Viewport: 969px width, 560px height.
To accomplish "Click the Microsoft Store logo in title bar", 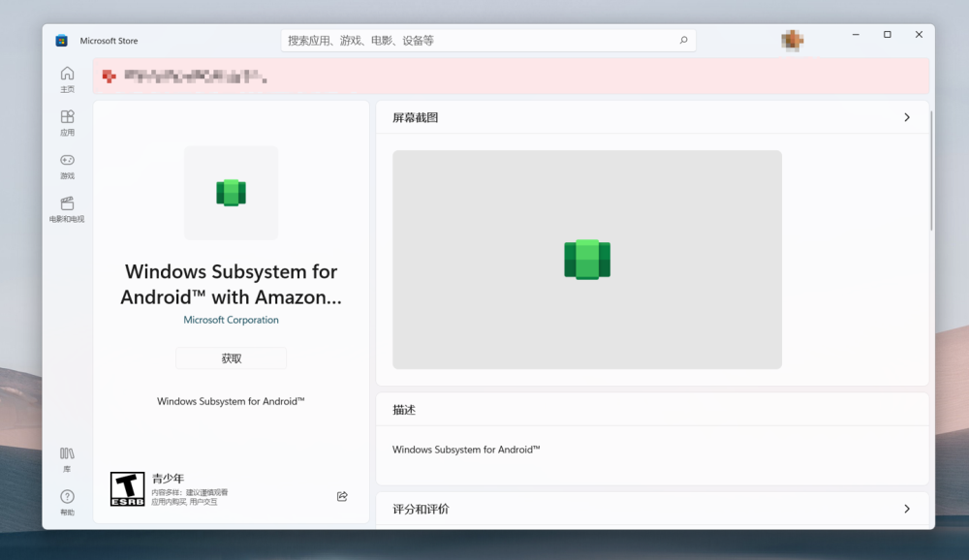I will click(x=62, y=40).
